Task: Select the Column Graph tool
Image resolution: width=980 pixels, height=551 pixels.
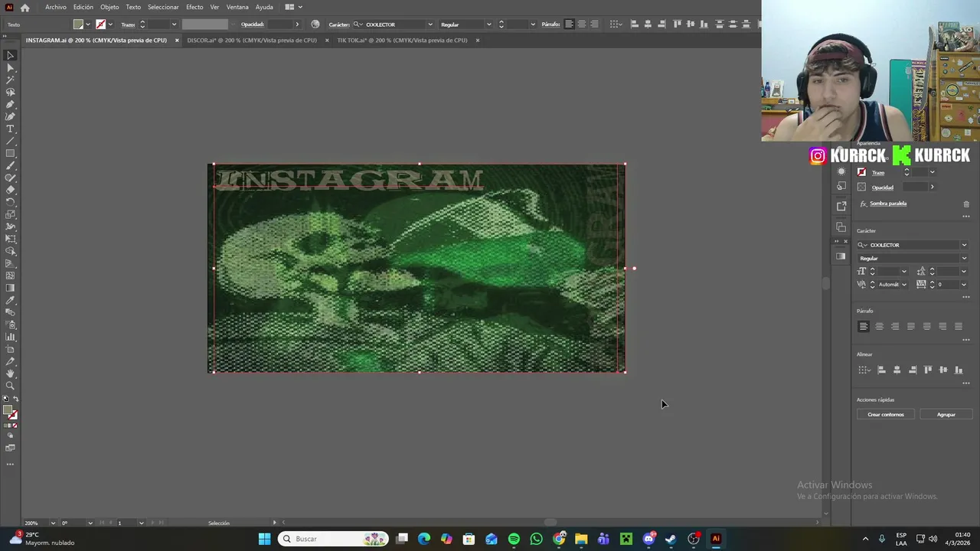Action: coord(11,337)
